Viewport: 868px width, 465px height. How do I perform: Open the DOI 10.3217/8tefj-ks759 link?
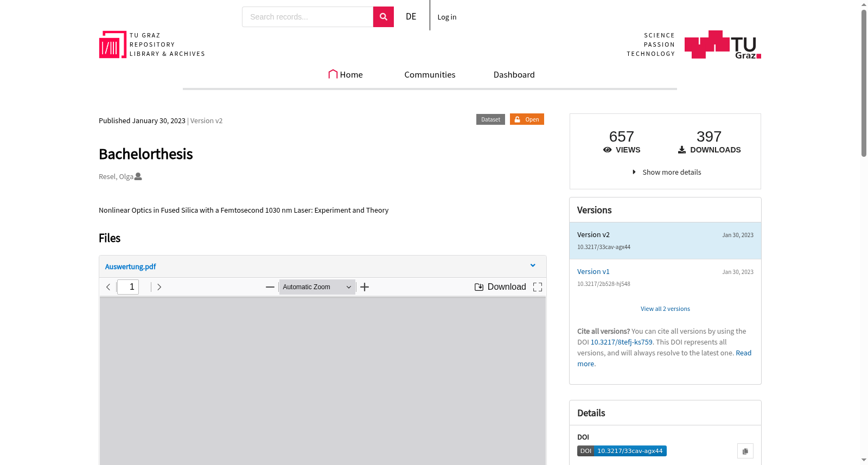(x=622, y=342)
